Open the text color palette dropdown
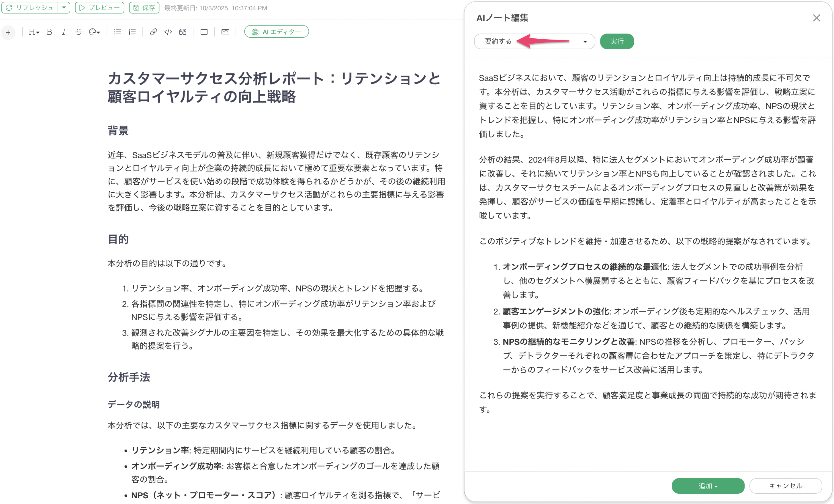The width and height of the screenshot is (834, 504). click(x=95, y=32)
